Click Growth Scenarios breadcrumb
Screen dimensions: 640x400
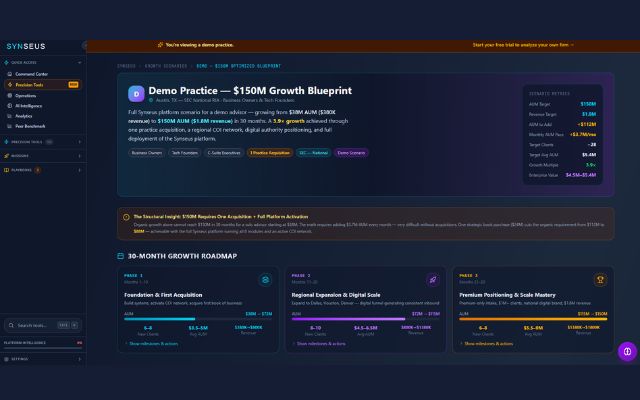coord(166,66)
